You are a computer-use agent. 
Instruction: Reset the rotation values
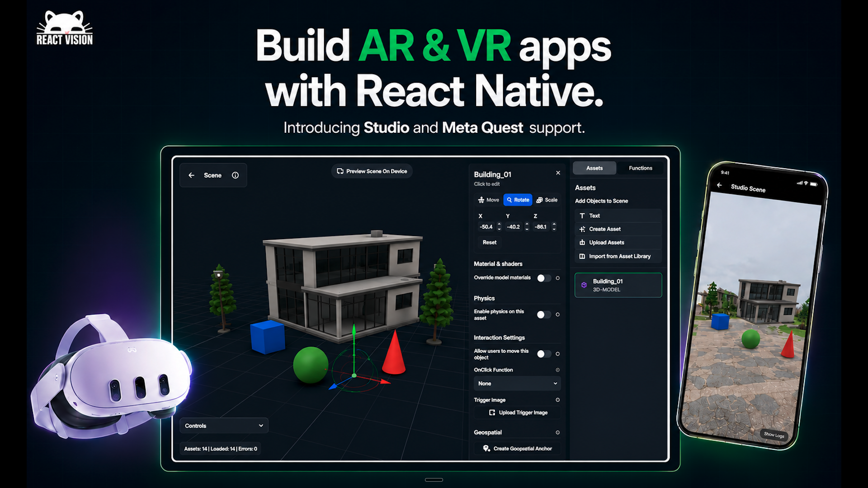489,243
